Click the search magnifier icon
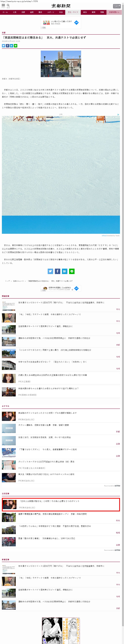 [x=8, y=5]
